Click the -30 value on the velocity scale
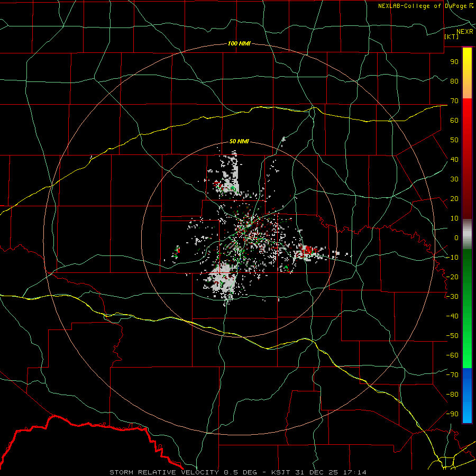 [x=452, y=297]
